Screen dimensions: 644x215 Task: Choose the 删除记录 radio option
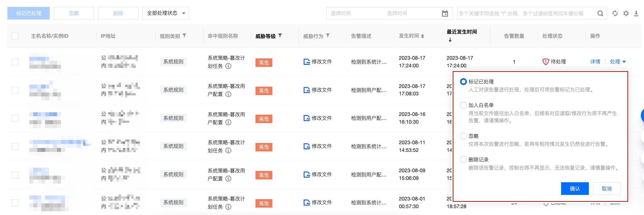(463, 160)
